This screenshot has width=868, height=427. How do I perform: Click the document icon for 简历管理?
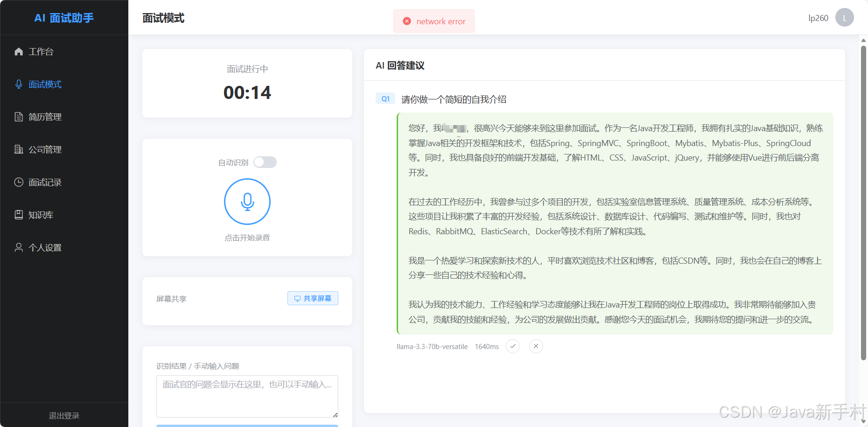click(19, 117)
